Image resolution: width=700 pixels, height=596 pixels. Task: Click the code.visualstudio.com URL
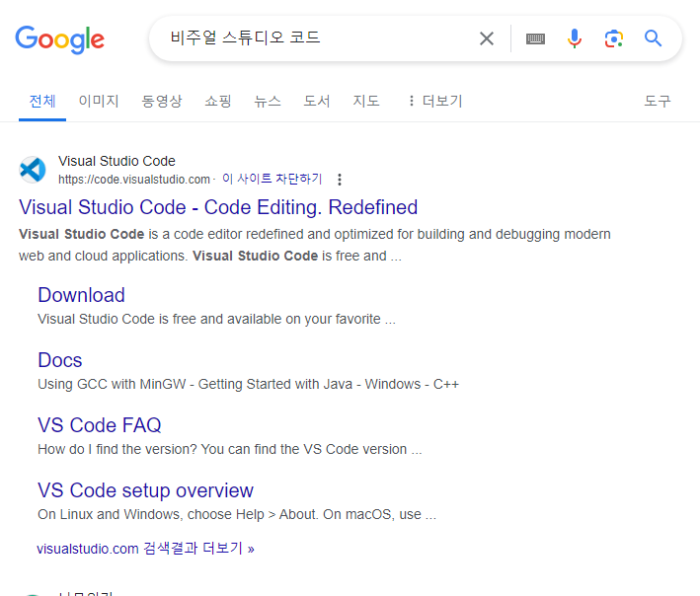[134, 180]
